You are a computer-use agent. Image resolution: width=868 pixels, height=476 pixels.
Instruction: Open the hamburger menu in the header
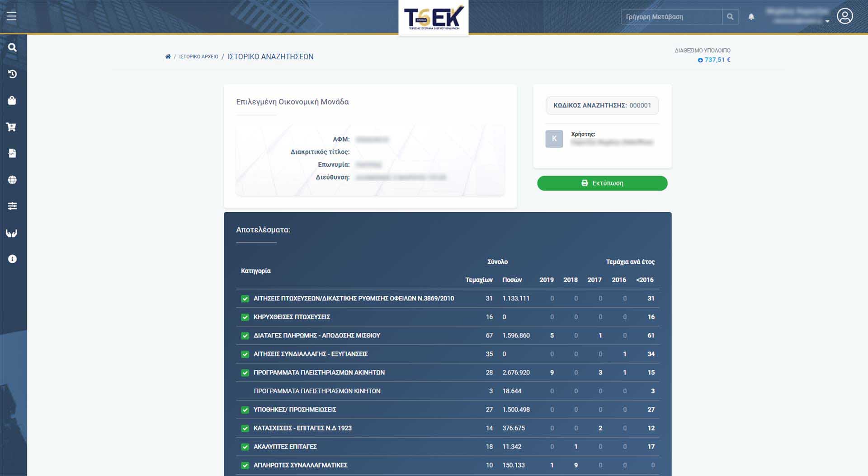[12, 17]
